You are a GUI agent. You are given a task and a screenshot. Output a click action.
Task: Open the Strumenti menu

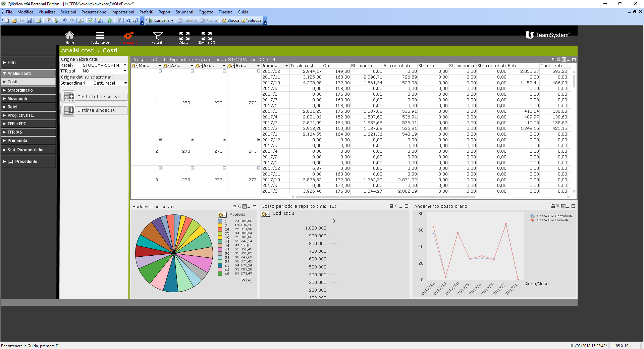tap(184, 12)
